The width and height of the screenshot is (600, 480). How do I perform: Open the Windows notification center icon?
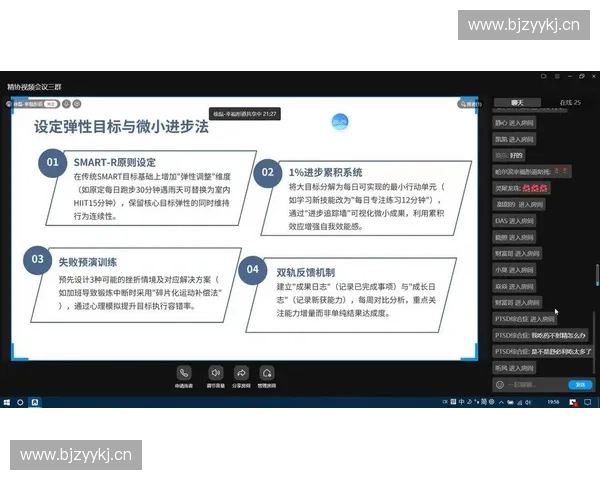(588, 402)
